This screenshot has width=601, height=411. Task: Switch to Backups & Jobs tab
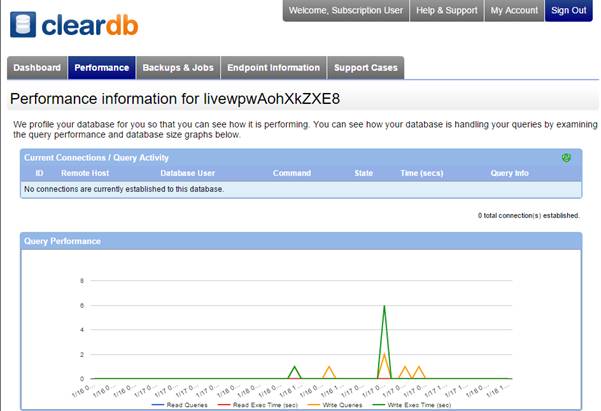[178, 68]
